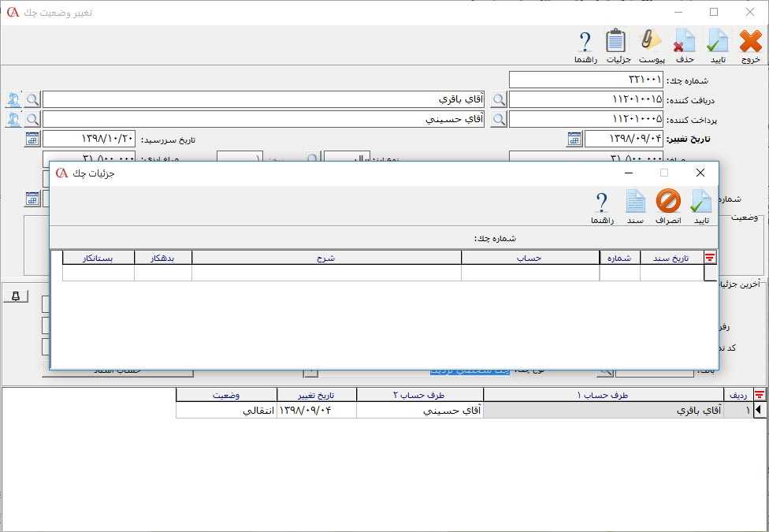Click انصراف (Cancel) in the check details dialog
This screenshot has height=532, width=769.
[x=668, y=206]
